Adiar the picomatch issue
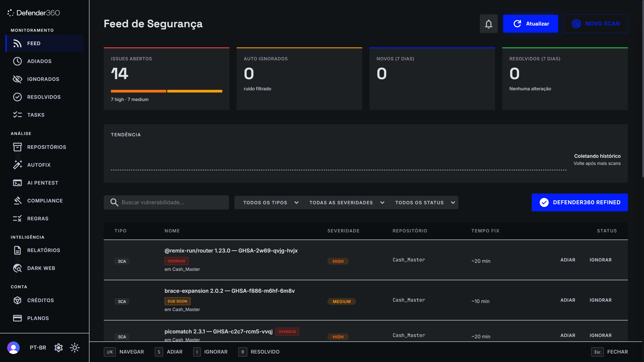The image size is (644, 362). 568,335
